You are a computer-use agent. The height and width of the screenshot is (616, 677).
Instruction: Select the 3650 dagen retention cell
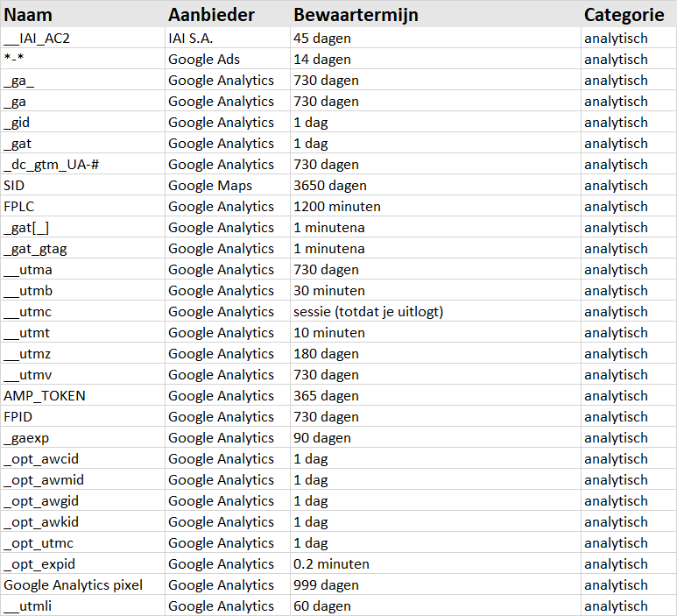(x=330, y=186)
